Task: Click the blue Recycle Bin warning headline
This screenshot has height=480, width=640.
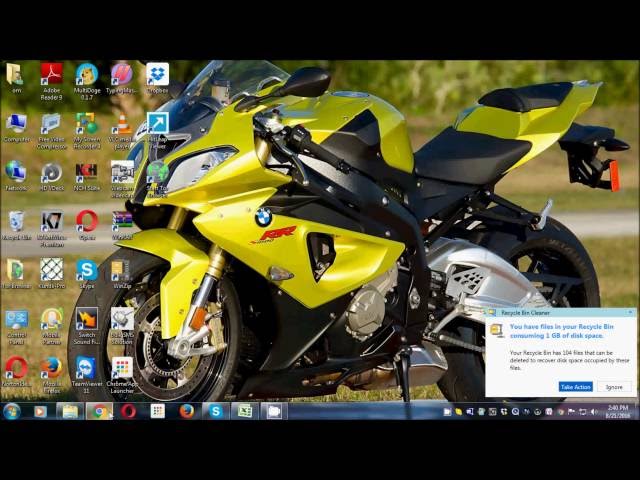Action: [x=562, y=331]
